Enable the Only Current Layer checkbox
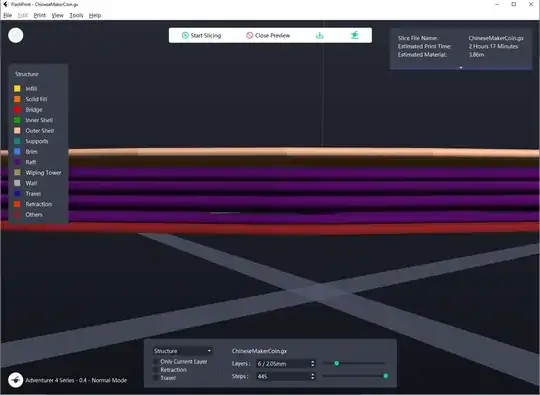Viewport: 540px width, 395px height. (x=156, y=362)
